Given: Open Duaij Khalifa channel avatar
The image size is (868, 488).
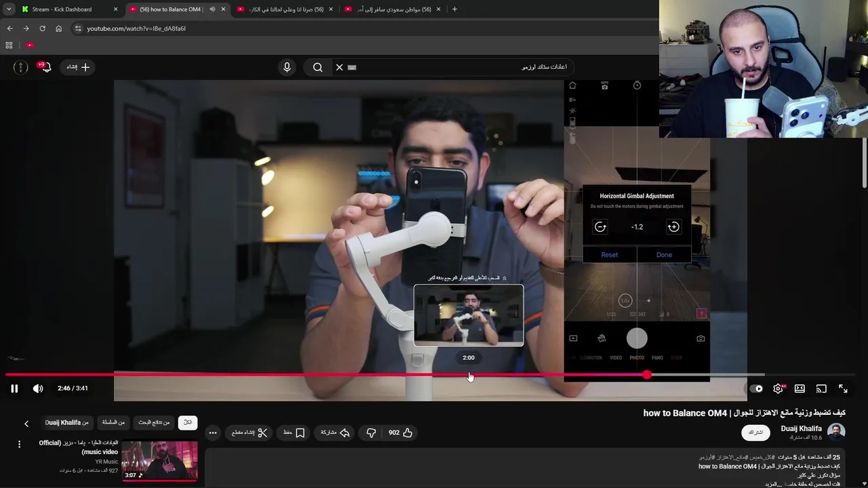Looking at the screenshot, I should click(x=836, y=432).
